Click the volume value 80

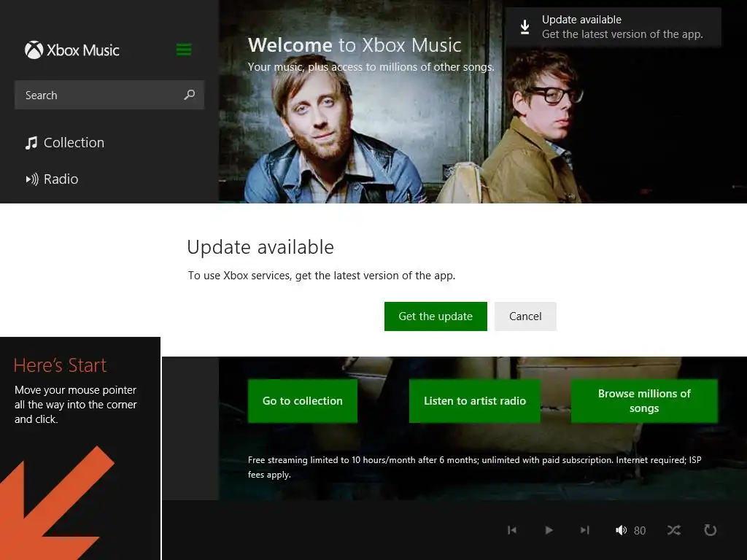coord(640,531)
